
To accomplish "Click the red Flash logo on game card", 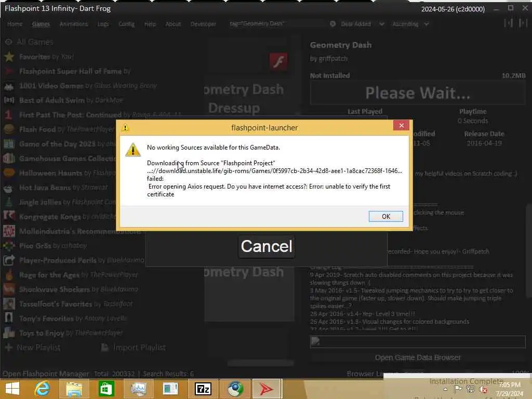I will point(278,61).
